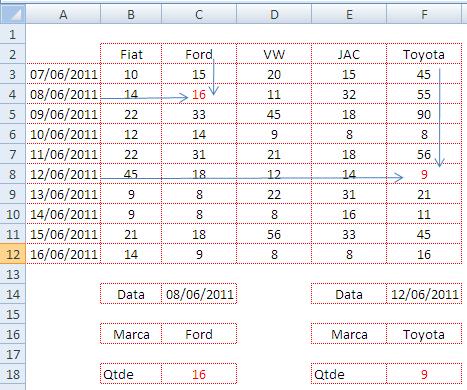
Task: Select row 12 header
Action: 13,254
